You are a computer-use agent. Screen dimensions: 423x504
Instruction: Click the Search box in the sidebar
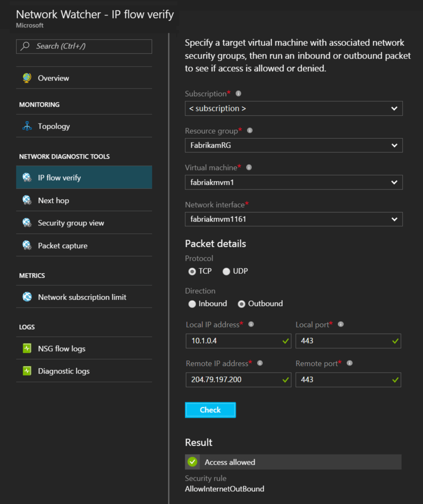point(84,46)
